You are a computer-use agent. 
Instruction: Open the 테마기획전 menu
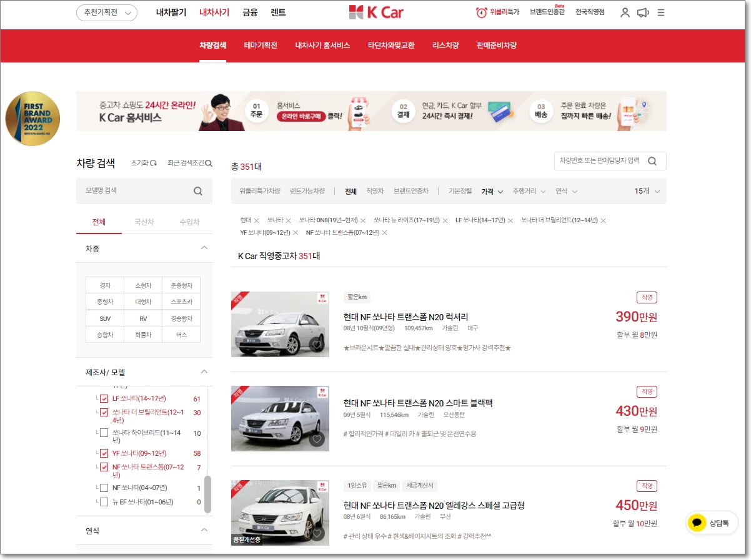(x=261, y=46)
